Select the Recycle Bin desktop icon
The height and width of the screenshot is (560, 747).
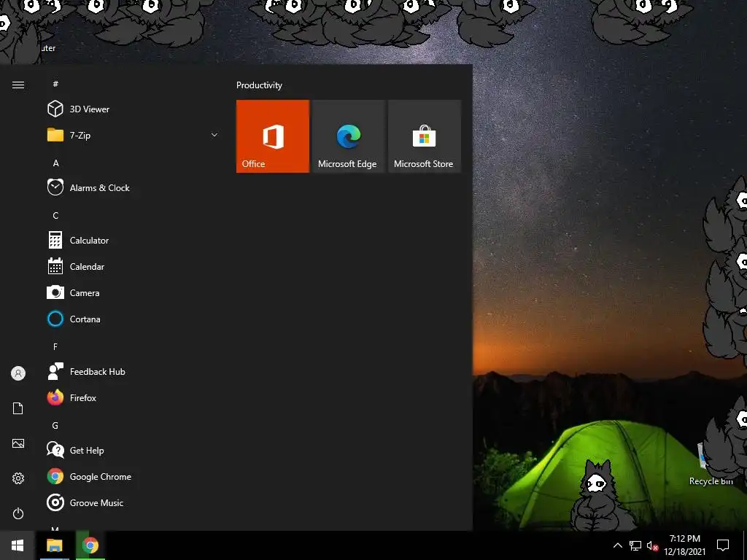712,464
